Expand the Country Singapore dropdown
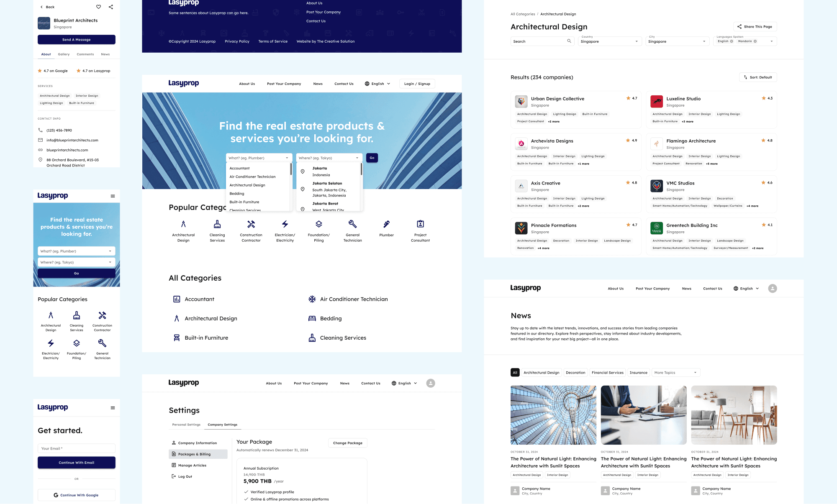 click(x=609, y=41)
